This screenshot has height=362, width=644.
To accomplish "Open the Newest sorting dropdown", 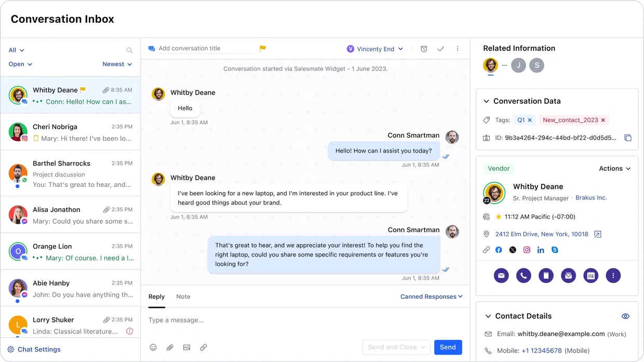I will point(117,64).
